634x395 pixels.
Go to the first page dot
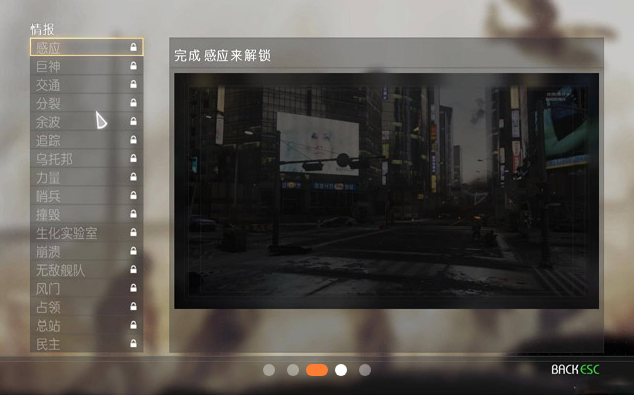(x=269, y=370)
